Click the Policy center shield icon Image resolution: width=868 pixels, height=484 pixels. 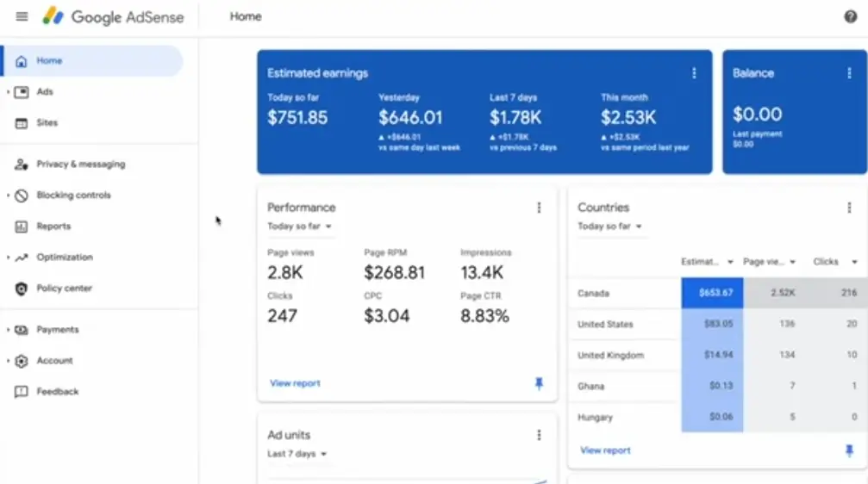[x=21, y=289]
